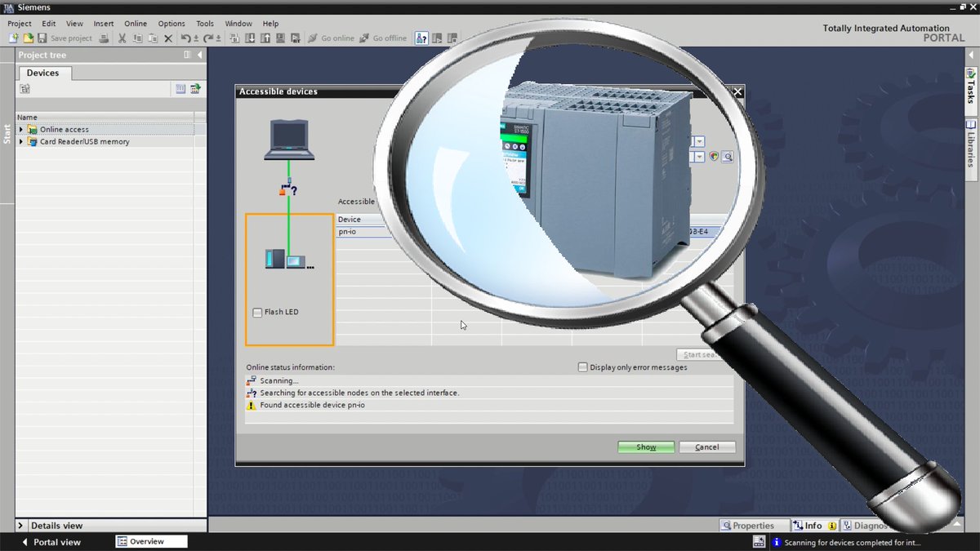This screenshot has height=551, width=980.
Task: Select Online access in the project tree
Action: pos(65,129)
